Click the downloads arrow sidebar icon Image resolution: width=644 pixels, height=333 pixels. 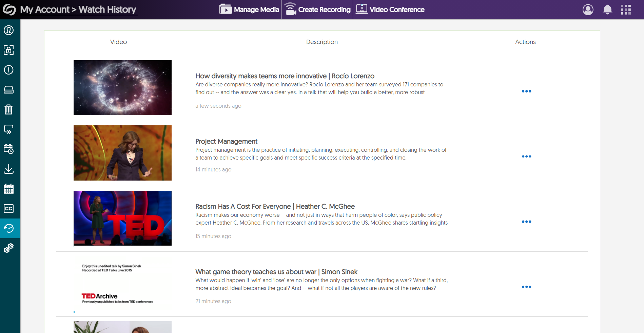(x=9, y=169)
